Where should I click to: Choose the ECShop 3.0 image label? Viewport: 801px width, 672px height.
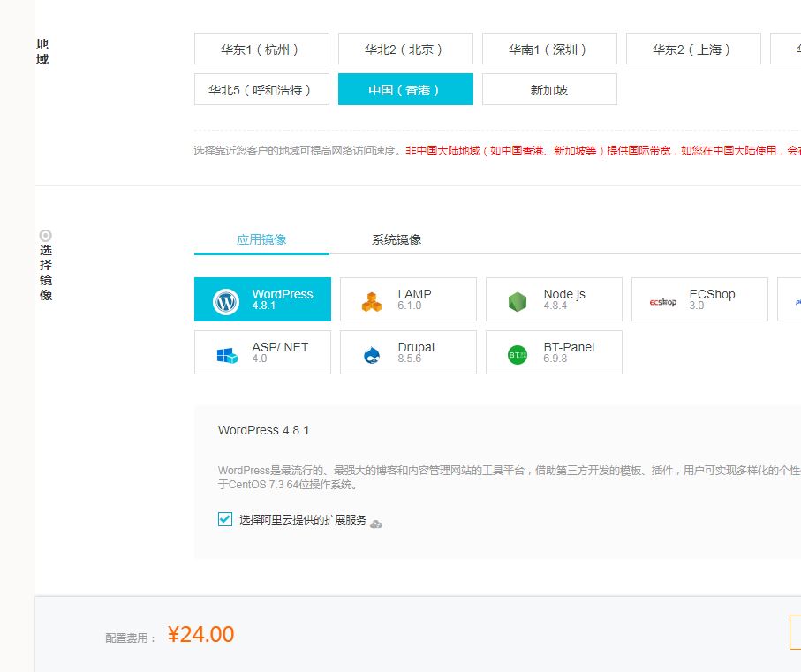pyautogui.click(x=712, y=299)
